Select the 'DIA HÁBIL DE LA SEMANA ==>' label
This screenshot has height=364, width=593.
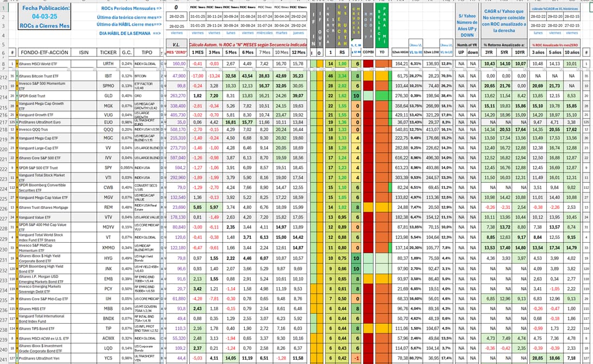point(130,33)
